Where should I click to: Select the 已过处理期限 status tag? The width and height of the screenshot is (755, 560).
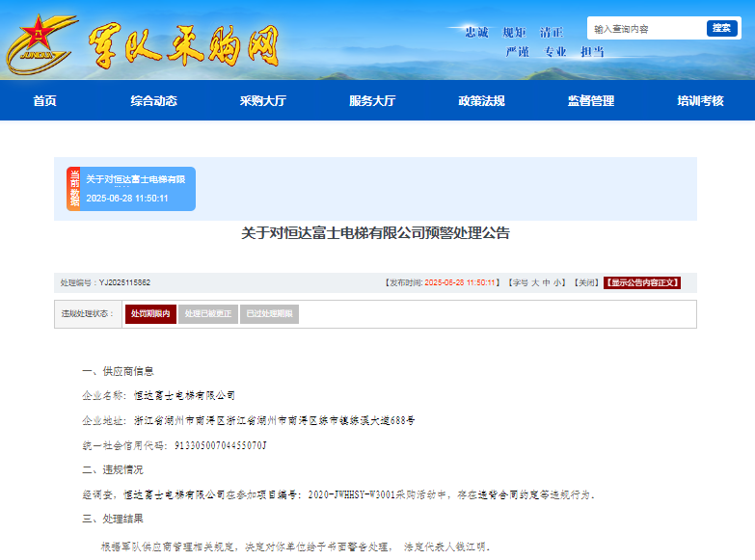[x=269, y=314]
